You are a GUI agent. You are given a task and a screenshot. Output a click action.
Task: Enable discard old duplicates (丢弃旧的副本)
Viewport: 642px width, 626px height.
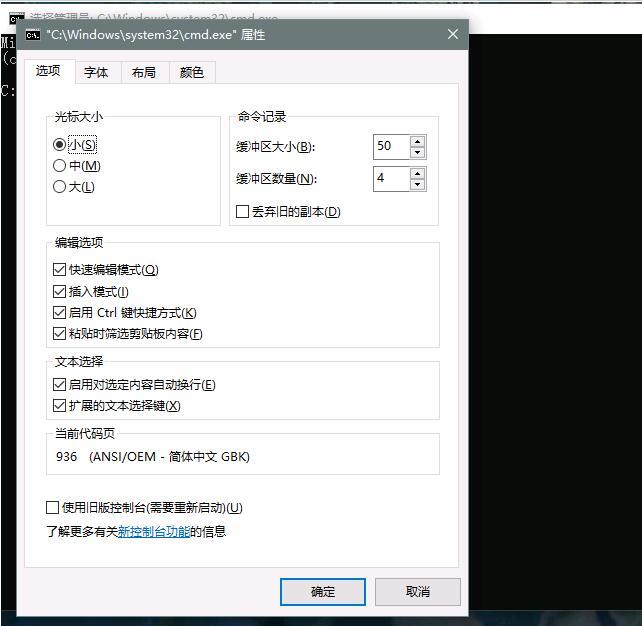click(242, 212)
